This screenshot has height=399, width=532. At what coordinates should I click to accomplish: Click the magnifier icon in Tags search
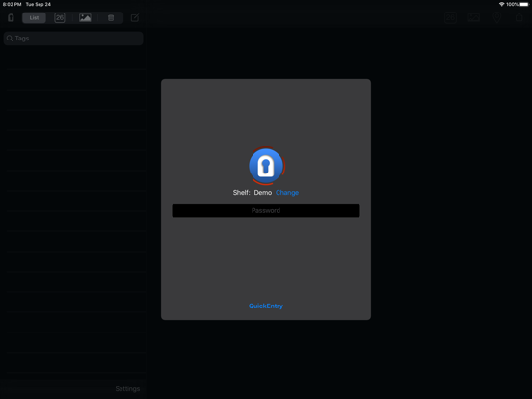[10, 39]
